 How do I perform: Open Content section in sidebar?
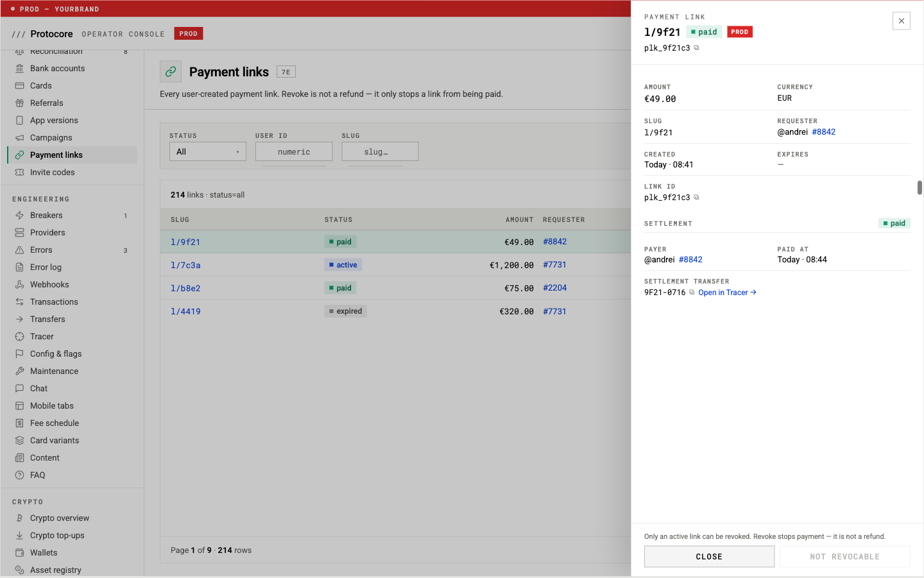73,458
